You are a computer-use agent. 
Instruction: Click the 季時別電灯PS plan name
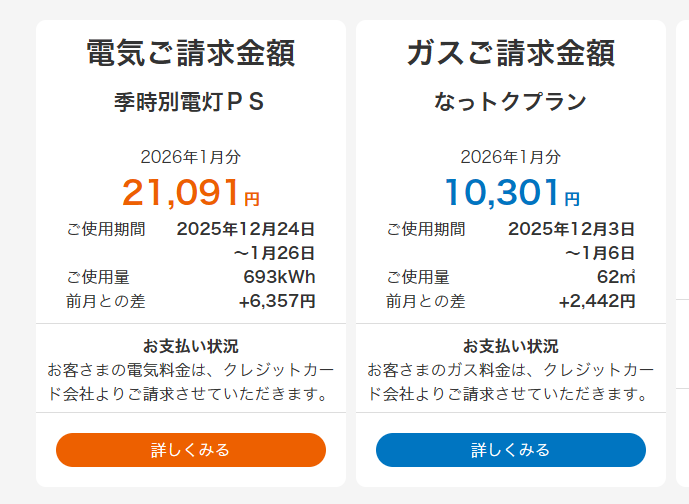pos(190,102)
